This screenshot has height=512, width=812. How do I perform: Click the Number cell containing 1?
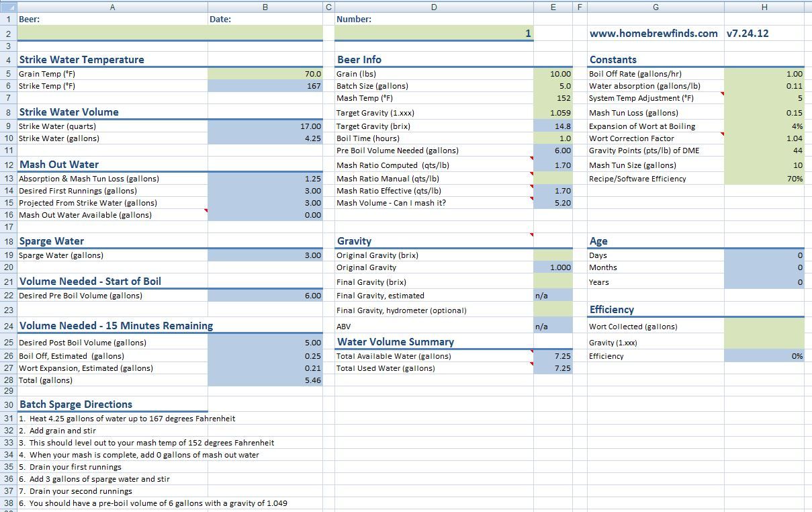(434, 33)
